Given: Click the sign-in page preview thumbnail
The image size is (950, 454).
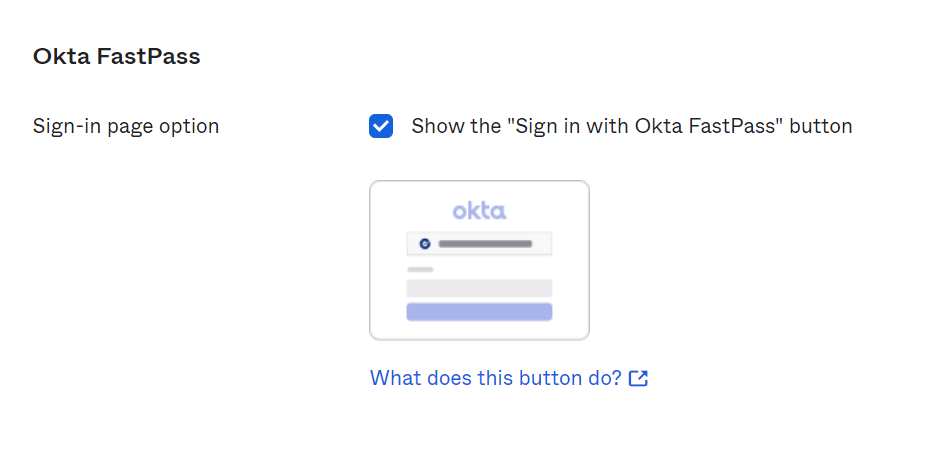Looking at the screenshot, I should tap(479, 260).
